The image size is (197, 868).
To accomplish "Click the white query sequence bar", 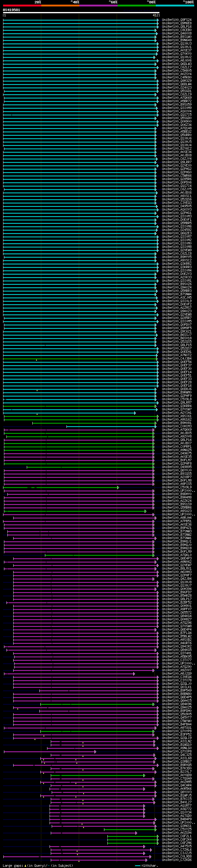I will (81, 12).
